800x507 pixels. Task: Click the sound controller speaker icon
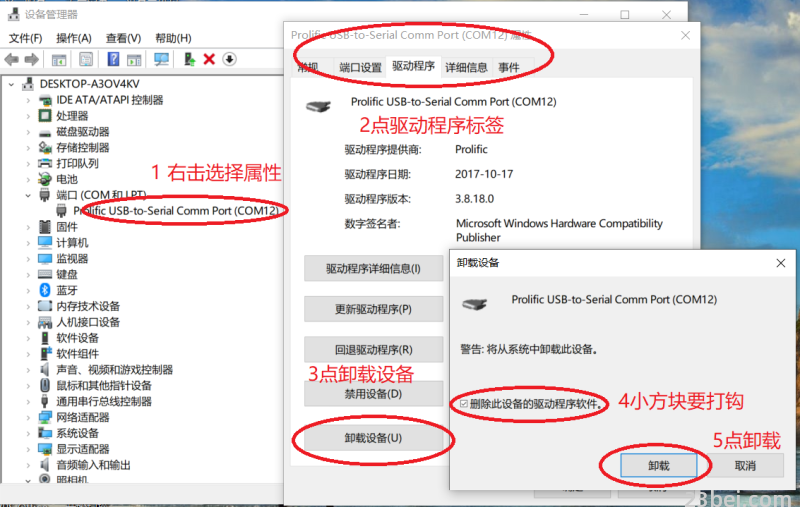point(45,369)
